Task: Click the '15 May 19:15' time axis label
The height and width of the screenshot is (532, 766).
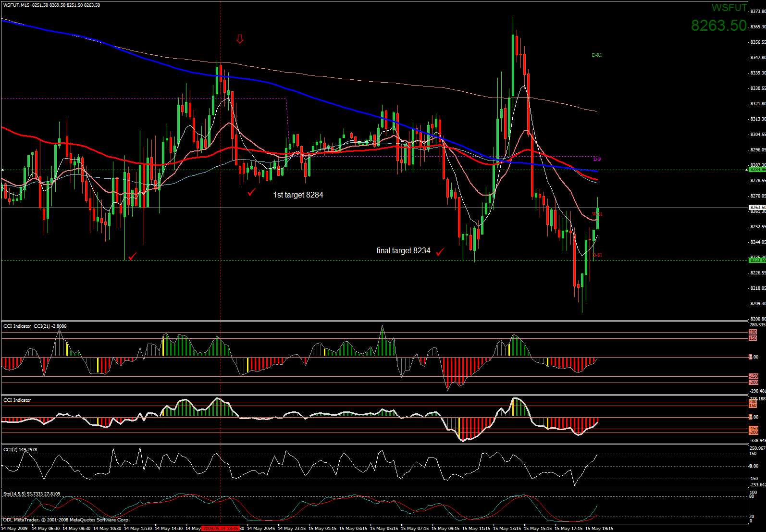Action: 599,529
